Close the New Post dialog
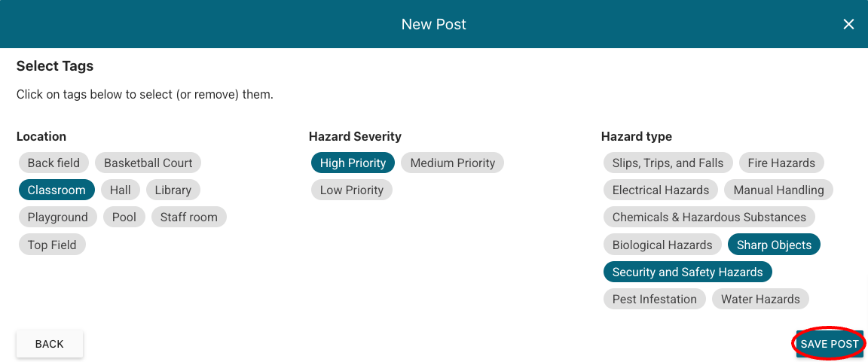 (x=848, y=24)
